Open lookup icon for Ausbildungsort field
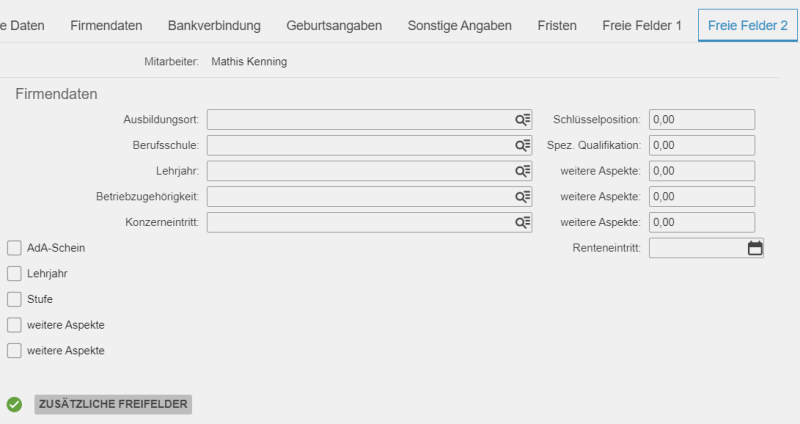Image resolution: width=800 pixels, height=424 pixels. pyautogui.click(x=522, y=120)
